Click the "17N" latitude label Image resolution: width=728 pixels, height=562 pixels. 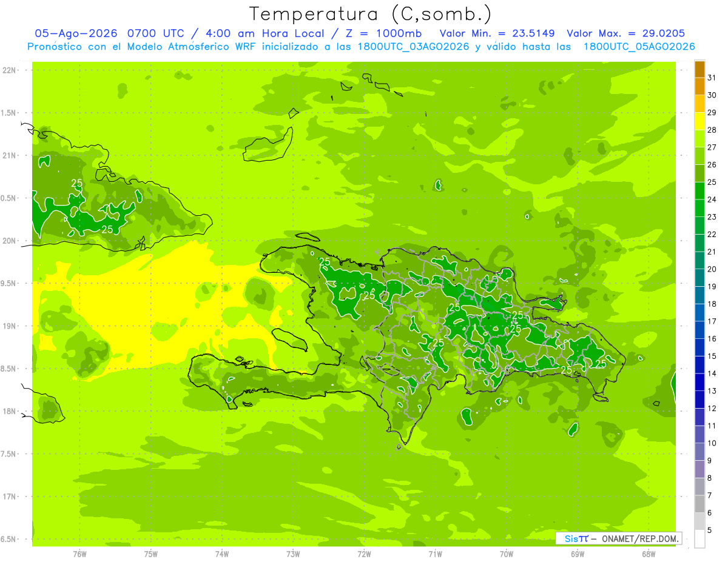point(10,497)
